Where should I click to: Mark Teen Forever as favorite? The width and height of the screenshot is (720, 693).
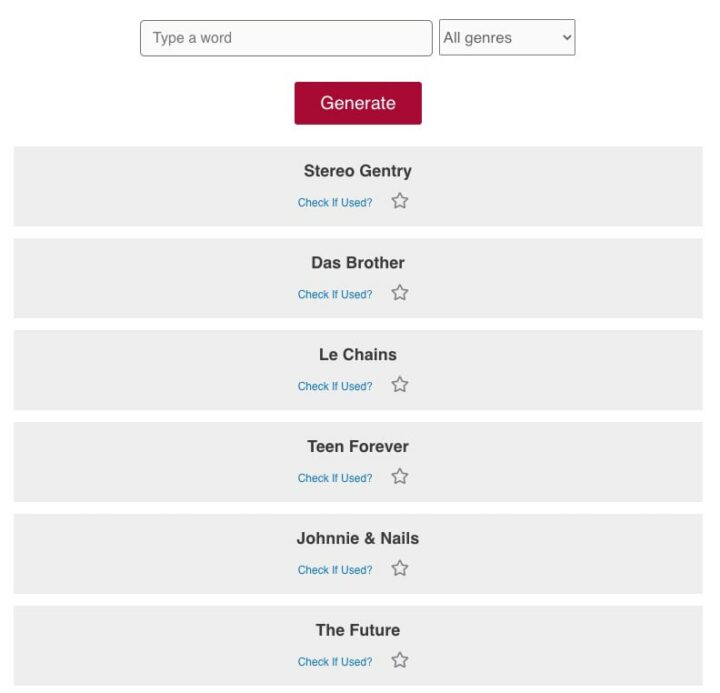400,477
